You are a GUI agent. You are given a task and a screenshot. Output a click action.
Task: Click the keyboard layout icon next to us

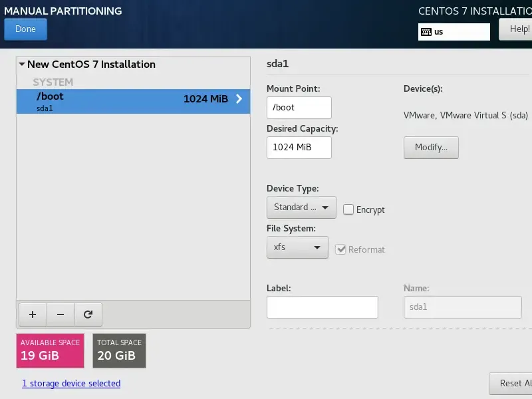(x=426, y=32)
